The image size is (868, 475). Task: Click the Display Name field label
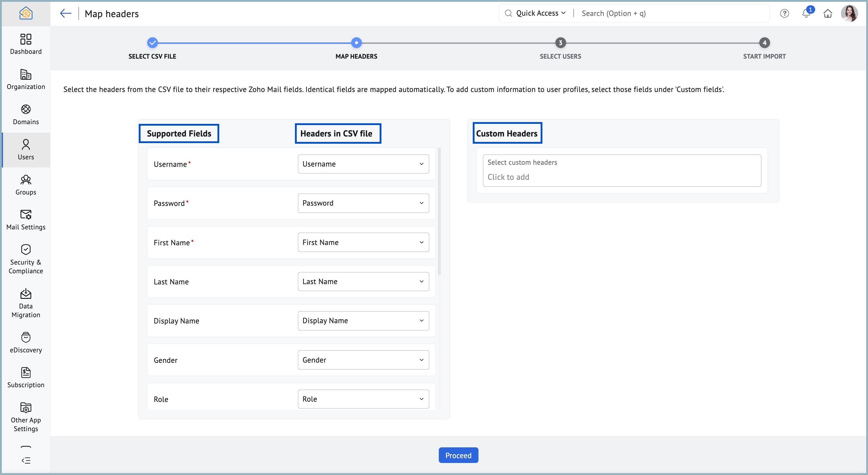coord(176,321)
